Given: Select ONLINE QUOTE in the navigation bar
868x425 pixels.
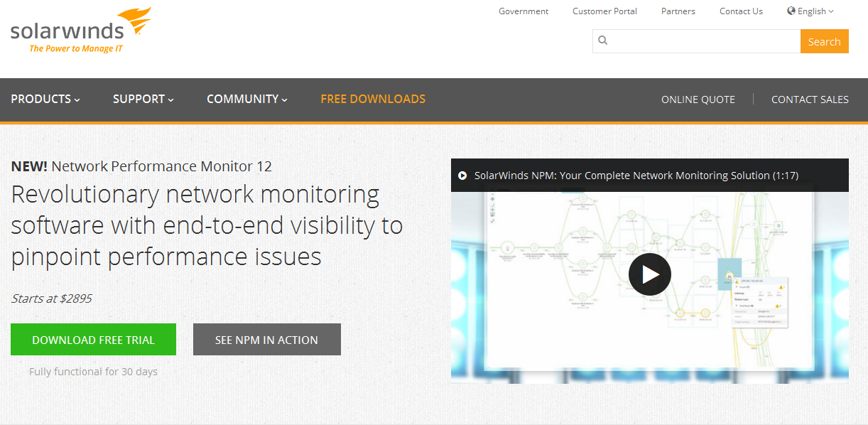Looking at the screenshot, I should point(698,99).
